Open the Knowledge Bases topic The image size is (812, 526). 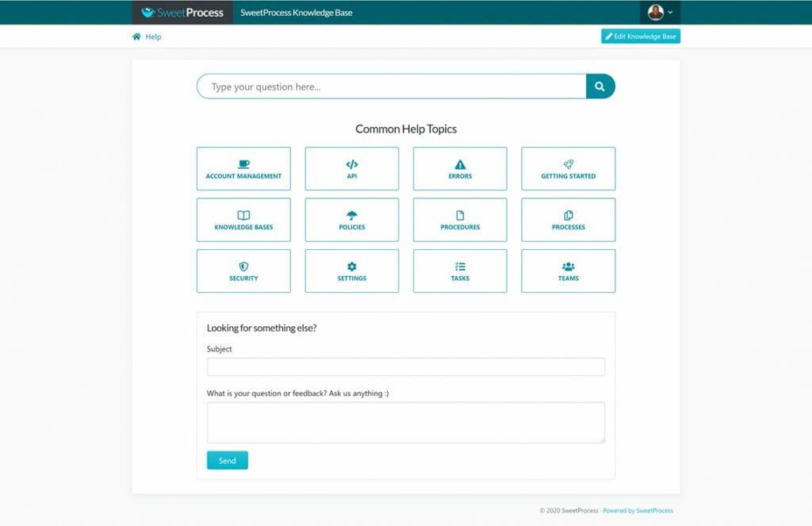pos(243,220)
